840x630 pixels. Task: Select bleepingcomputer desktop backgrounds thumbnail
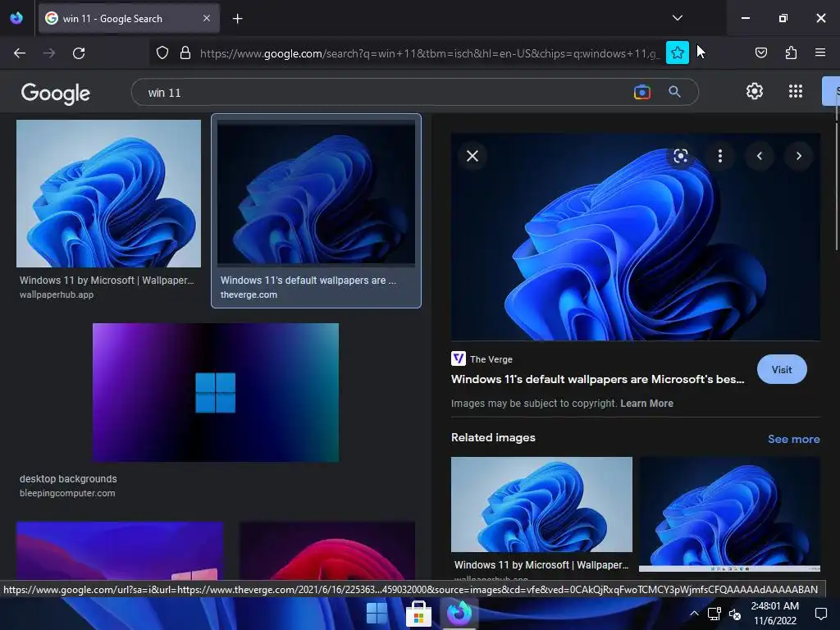pyautogui.click(x=216, y=392)
